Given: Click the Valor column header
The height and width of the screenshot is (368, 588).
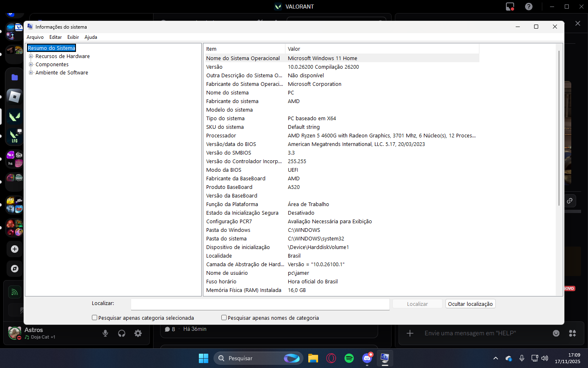Looking at the screenshot, I should pos(382,49).
